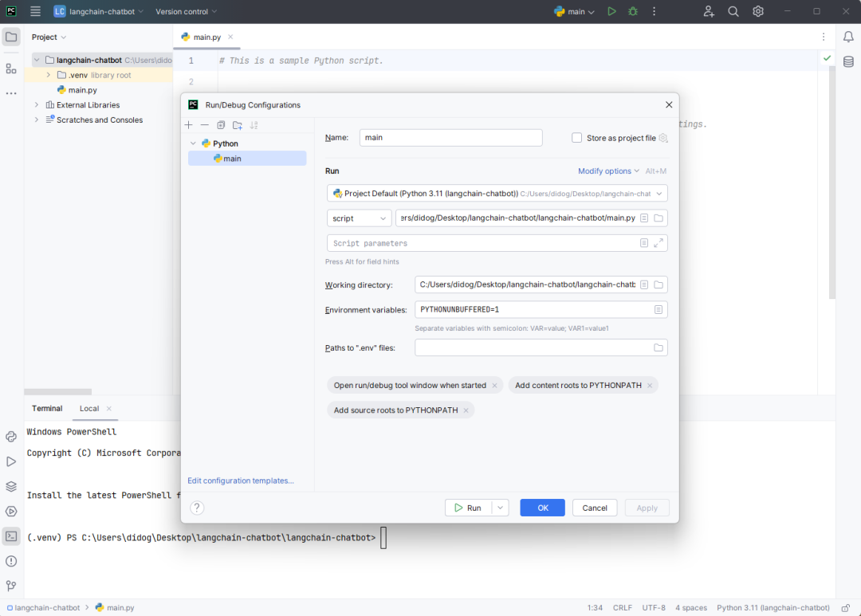Open the Services tool window icon
861x616 pixels.
point(11,512)
